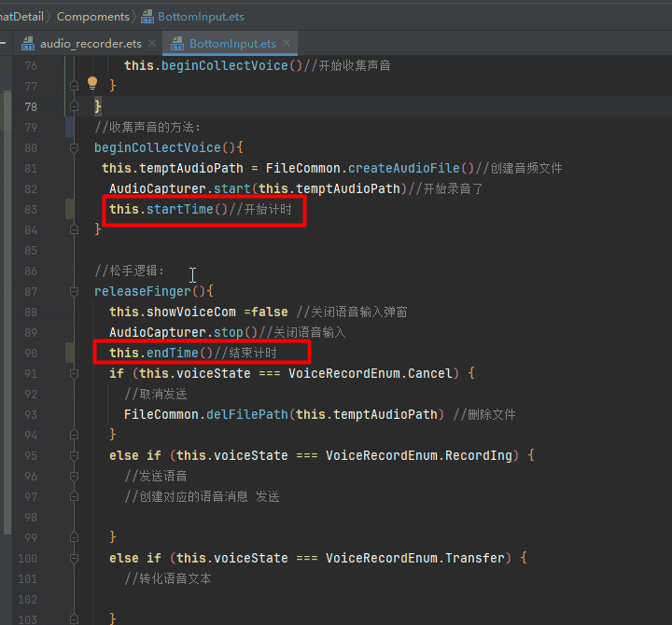Screen dimensions: 672x625
Task: Switch to the audio_recorder.ets tab
Action: click(91, 44)
